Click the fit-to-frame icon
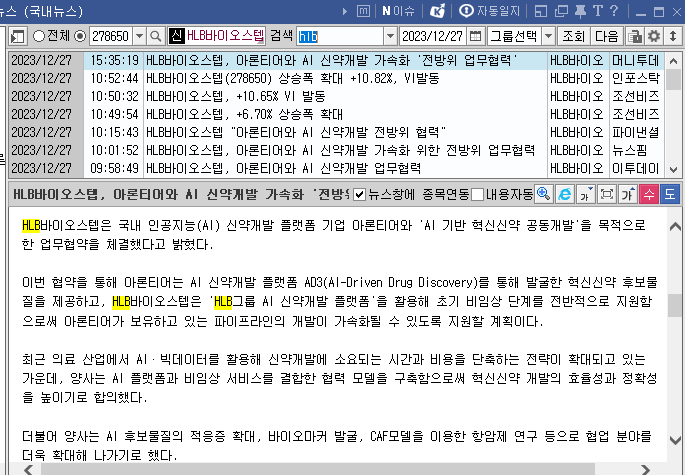Screen dimensions: 685x475 pyautogui.click(x=606, y=194)
